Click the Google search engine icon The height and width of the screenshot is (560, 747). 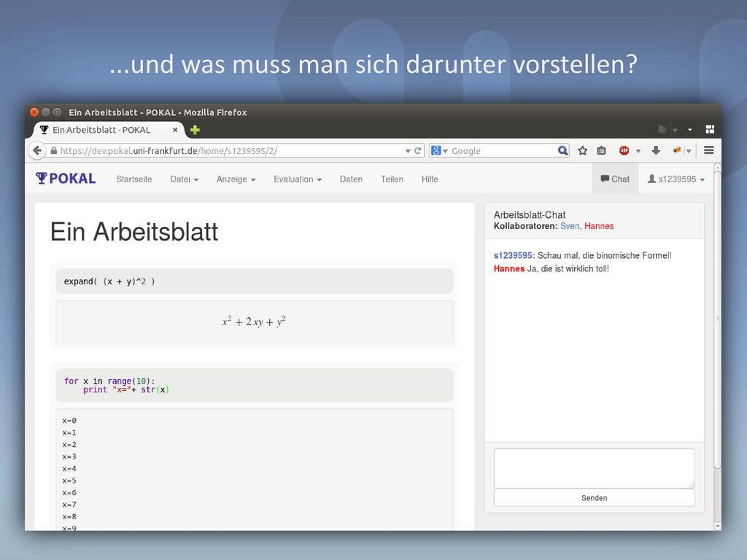436,150
